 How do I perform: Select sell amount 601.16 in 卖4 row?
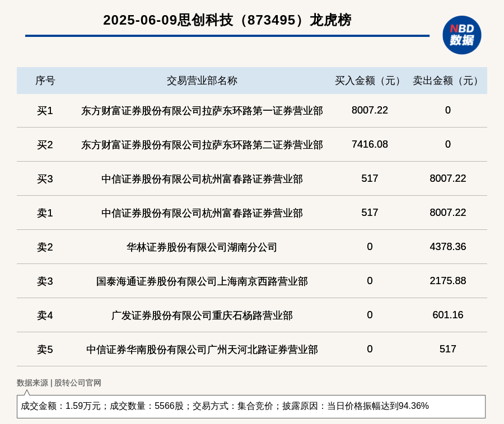tap(448, 314)
